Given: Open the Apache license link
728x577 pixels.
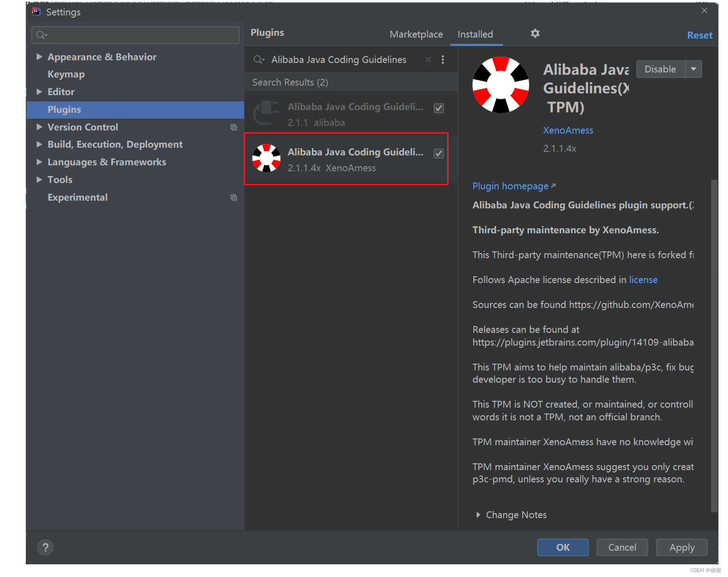Looking at the screenshot, I should point(643,280).
